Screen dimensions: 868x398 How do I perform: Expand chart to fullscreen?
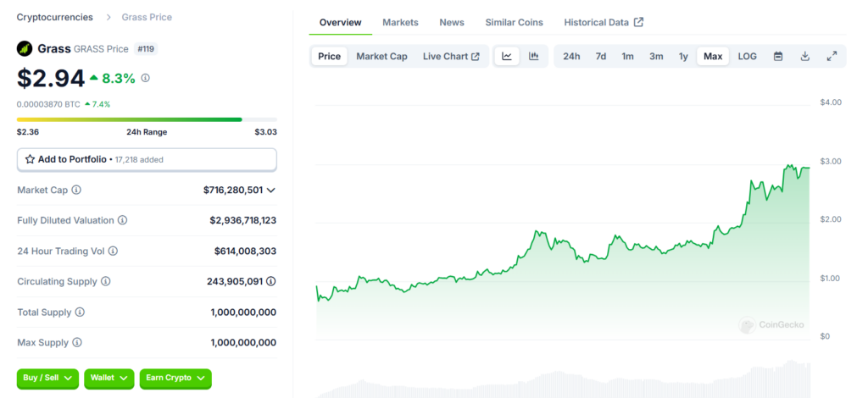pyautogui.click(x=832, y=57)
